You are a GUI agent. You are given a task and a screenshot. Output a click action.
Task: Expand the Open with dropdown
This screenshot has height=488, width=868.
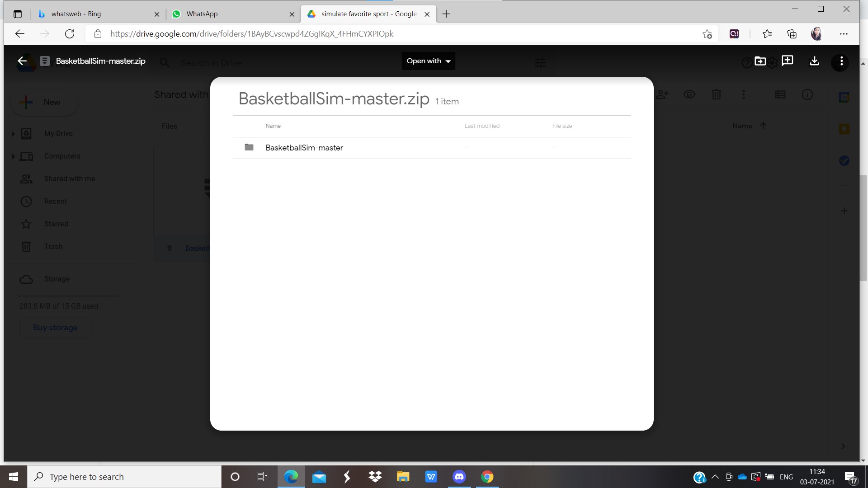[x=428, y=61]
